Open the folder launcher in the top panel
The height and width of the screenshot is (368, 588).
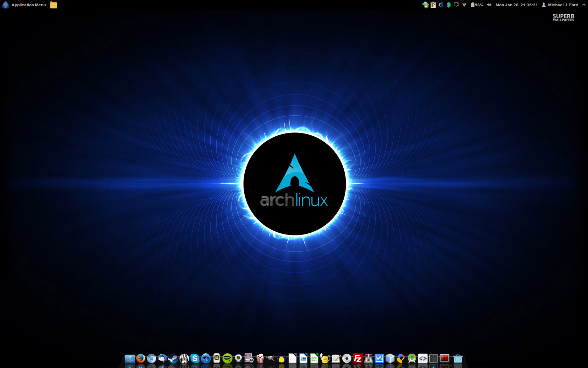point(54,5)
